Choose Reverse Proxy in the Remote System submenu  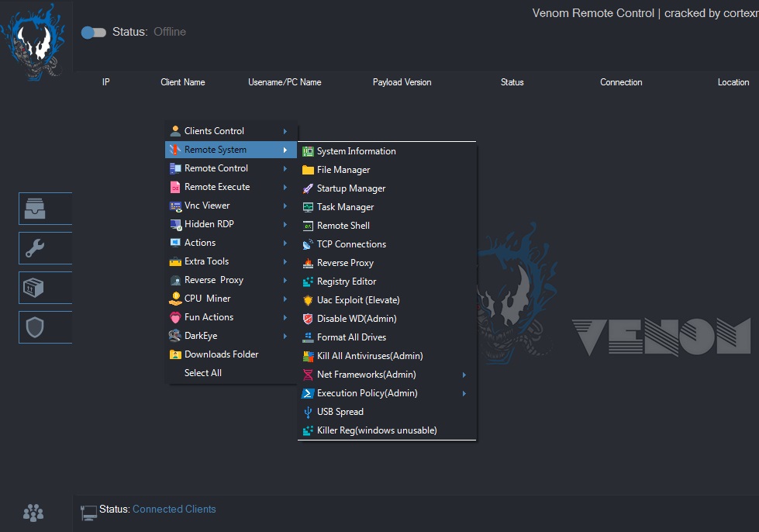click(x=387, y=263)
